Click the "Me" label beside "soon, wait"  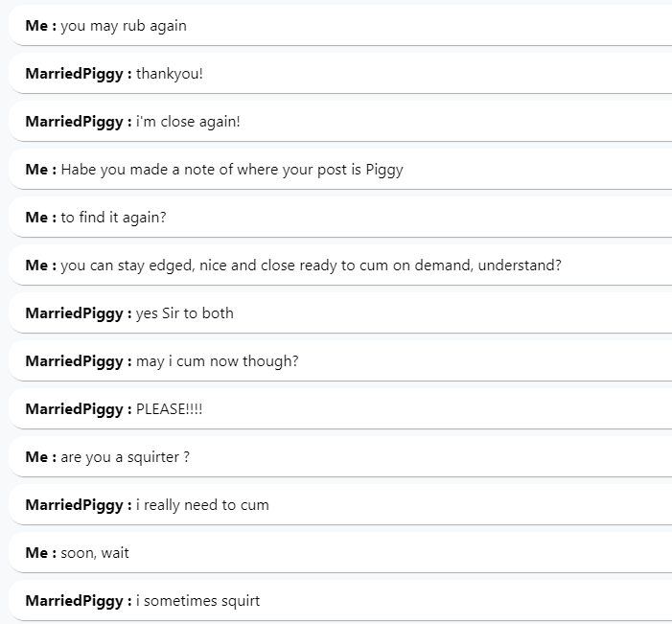coord(36,553)
